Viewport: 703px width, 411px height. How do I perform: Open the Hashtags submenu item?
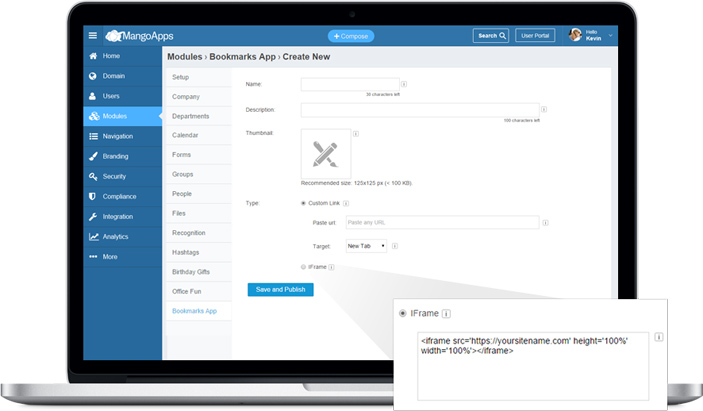[x=198, y=252]
